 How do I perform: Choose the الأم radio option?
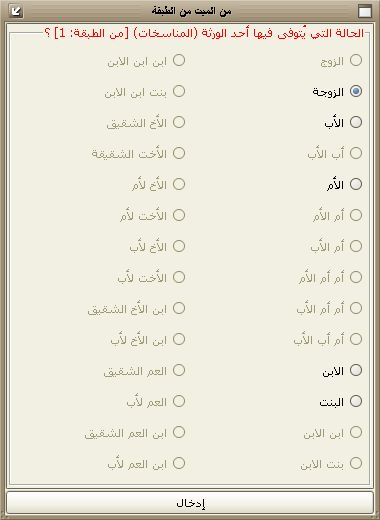[356, 184]
